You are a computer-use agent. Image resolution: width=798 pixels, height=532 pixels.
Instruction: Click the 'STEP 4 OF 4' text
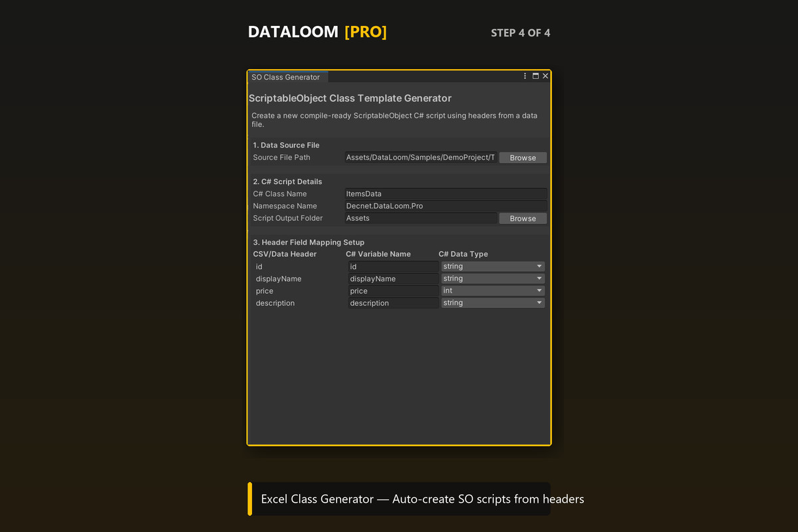[x=521, y=33]
